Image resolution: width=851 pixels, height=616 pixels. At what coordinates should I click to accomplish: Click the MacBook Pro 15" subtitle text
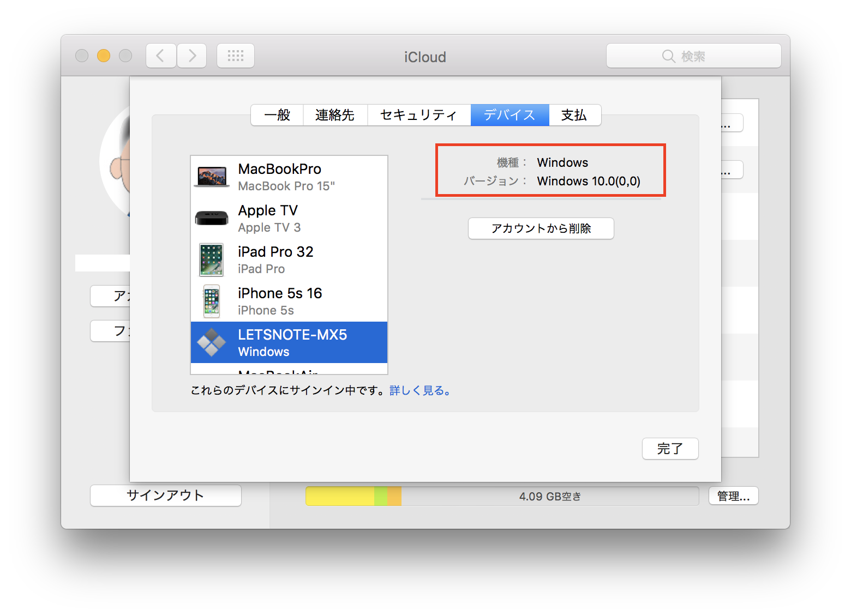point(286,186)
